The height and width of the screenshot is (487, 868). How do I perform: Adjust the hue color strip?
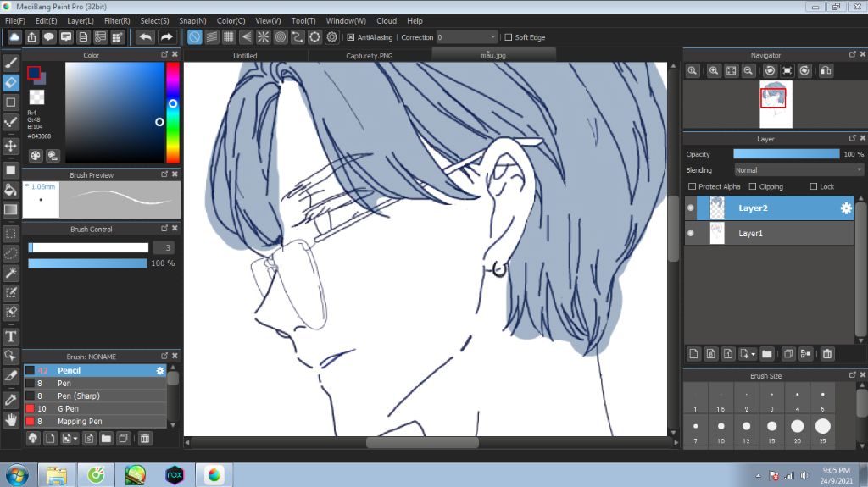[x=173, y=113]
